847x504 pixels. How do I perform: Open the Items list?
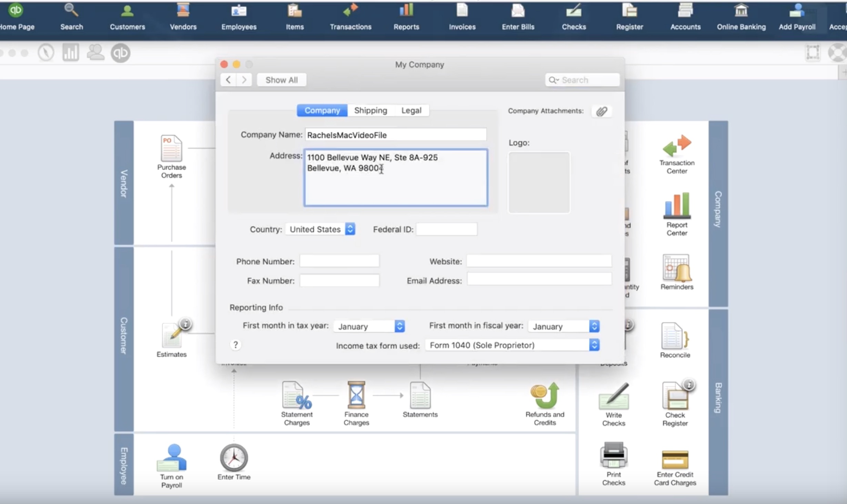click(295, 16)
